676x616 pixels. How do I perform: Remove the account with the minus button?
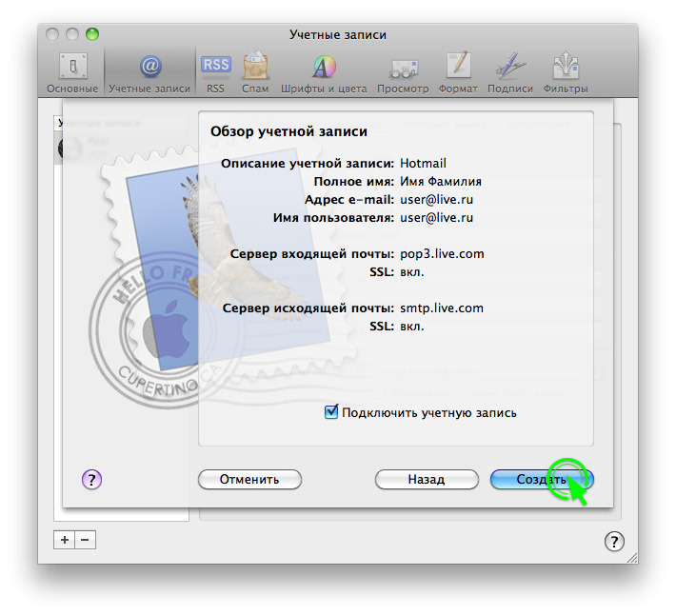pos(86,540)
